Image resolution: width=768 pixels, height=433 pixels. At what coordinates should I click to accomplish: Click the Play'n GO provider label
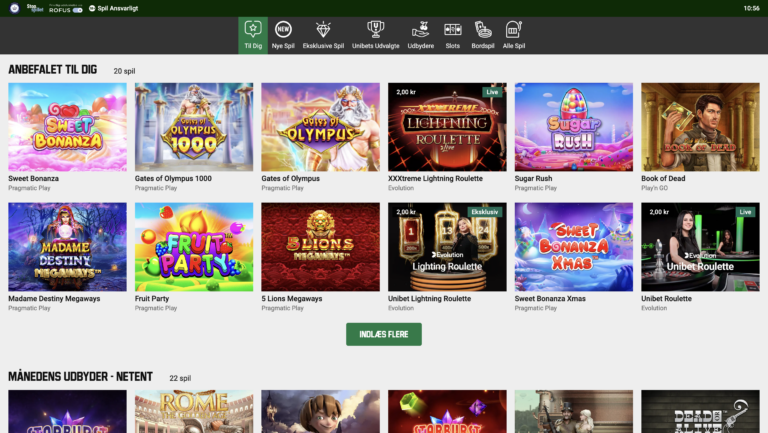(654, 188)
